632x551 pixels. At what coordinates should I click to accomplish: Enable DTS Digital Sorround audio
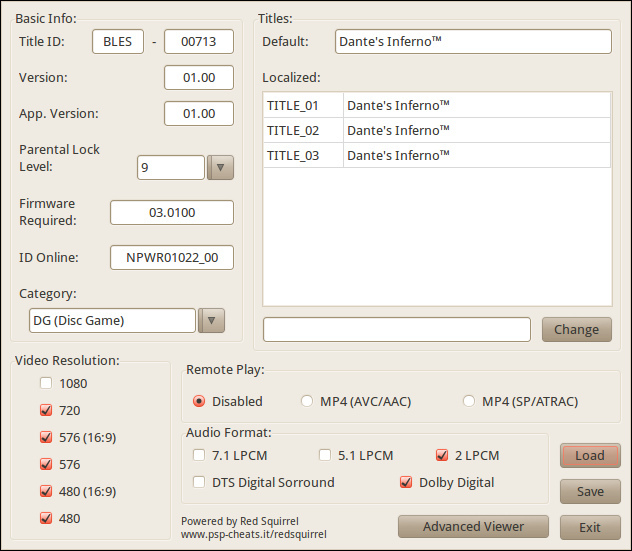199,482
